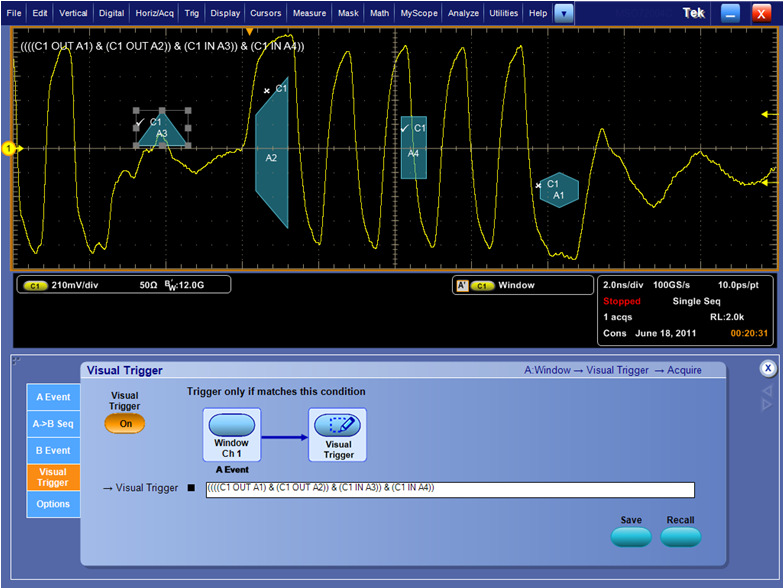The width and height of the screenshot is (784, 588).
Task: Switch to the A Event tab
Action: pos(53,397)
